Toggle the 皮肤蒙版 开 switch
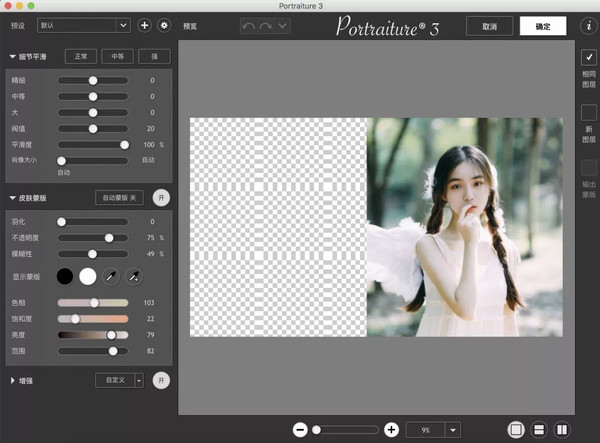 click(161, 198)
